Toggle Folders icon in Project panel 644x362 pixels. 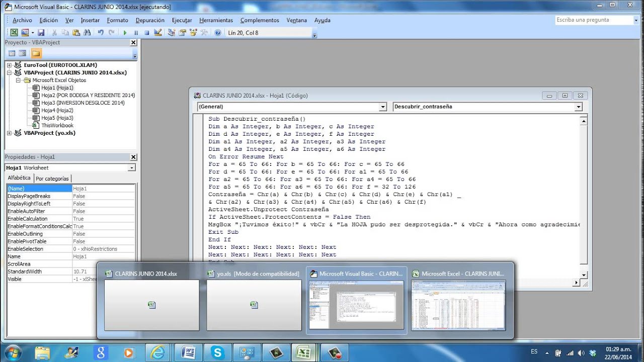tap(36, 53)
